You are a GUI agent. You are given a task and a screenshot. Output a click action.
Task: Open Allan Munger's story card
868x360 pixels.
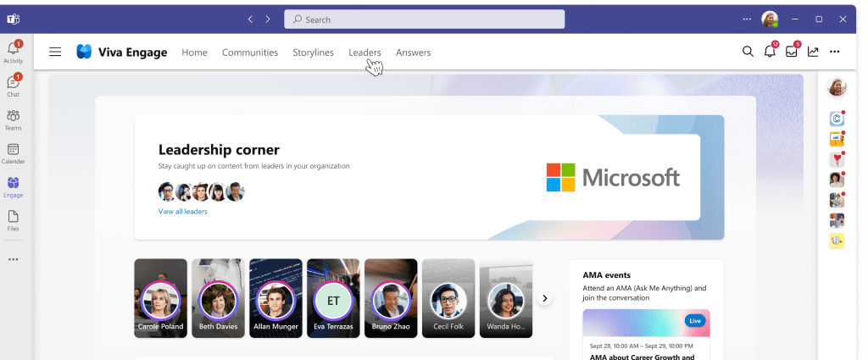click(275, 298)
